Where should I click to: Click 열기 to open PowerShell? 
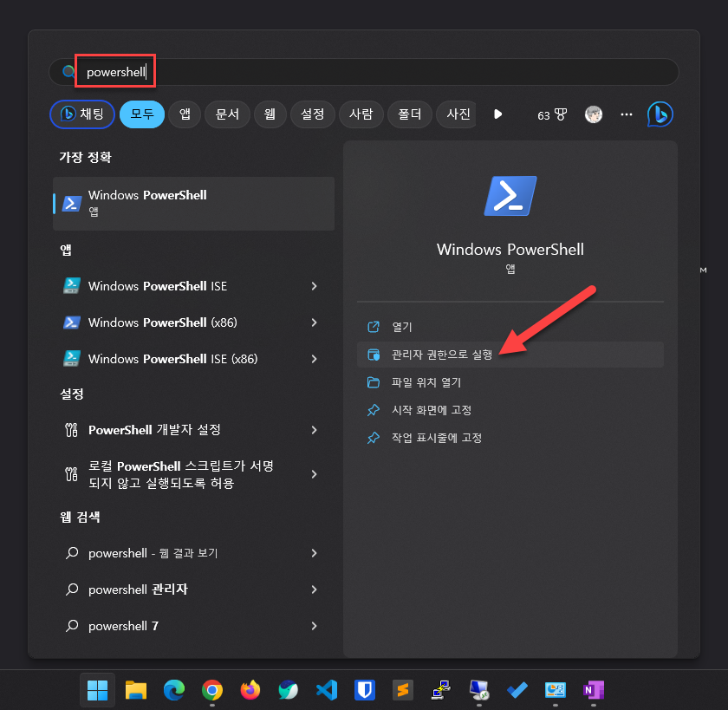[510, 327]
